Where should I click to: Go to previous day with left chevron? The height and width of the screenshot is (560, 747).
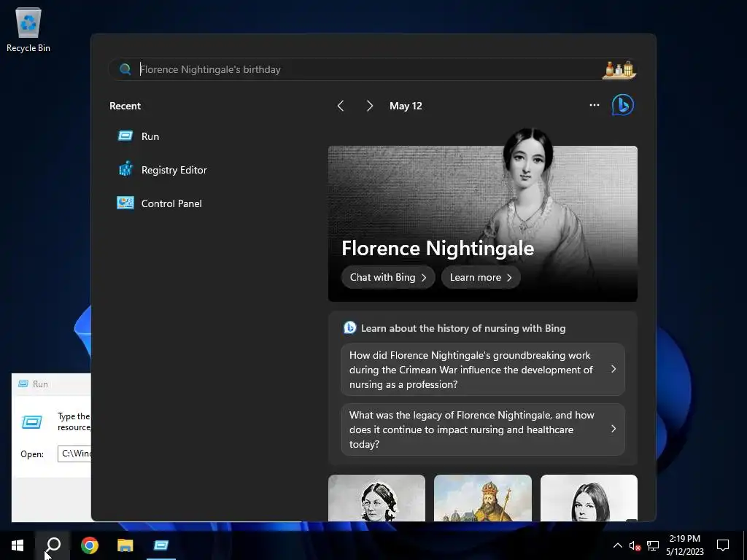341,106
